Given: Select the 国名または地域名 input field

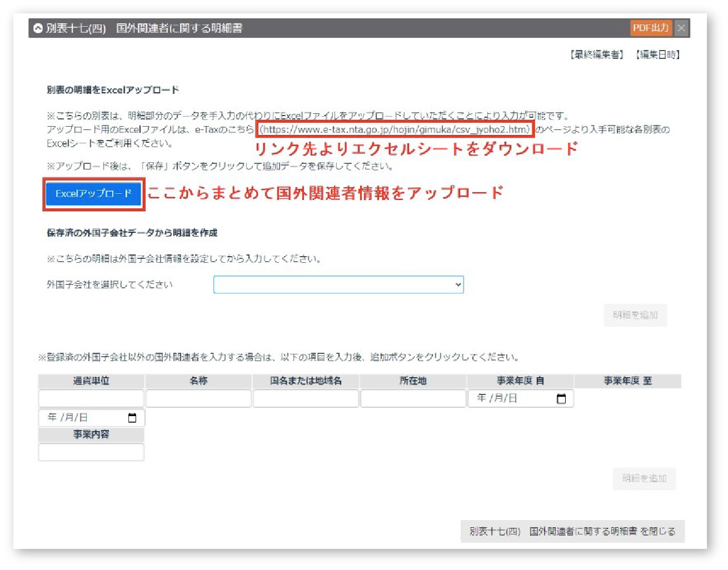Looking at the screenshot, I should tap(306, 398).
